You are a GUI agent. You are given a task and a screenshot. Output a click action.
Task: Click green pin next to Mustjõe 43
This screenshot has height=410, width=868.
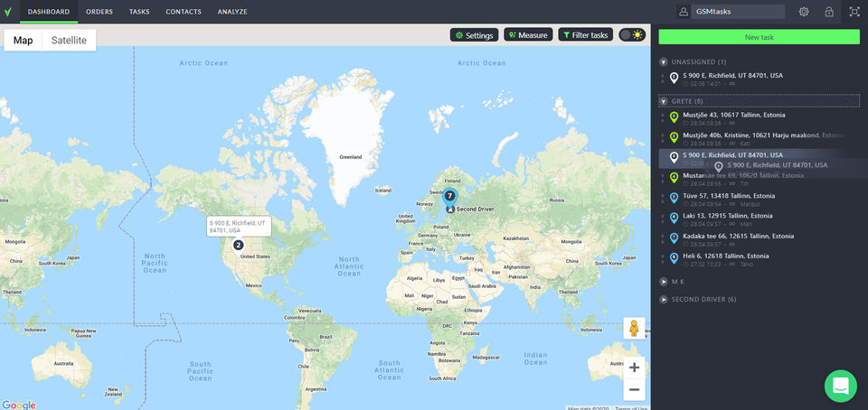[x=674, y=117]
